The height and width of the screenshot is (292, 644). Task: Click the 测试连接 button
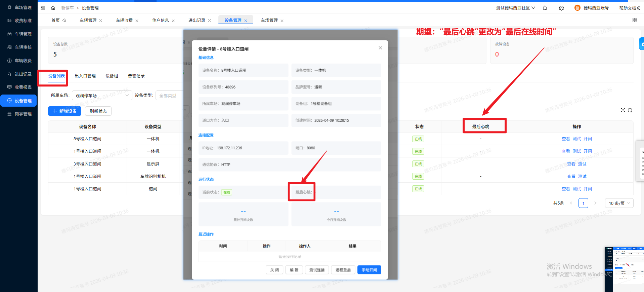317,270
